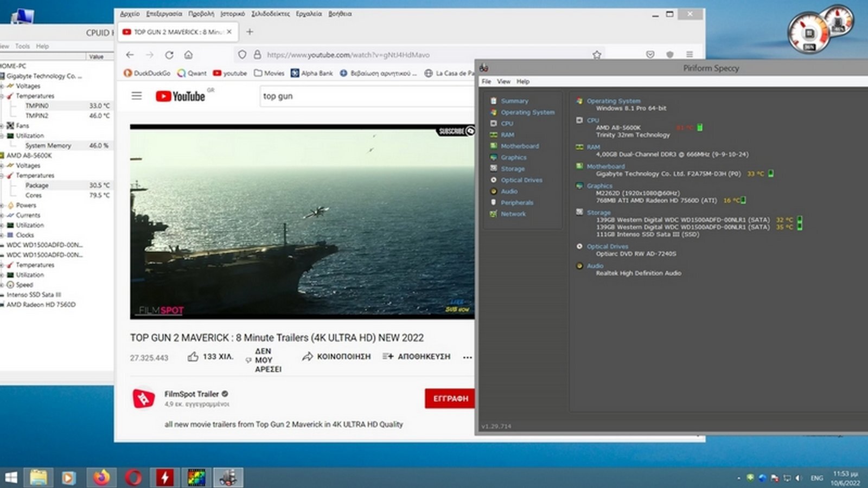The image size is (868, 488).
Task: Open YouTube guide hamburger menu
Action: [137, 96]
